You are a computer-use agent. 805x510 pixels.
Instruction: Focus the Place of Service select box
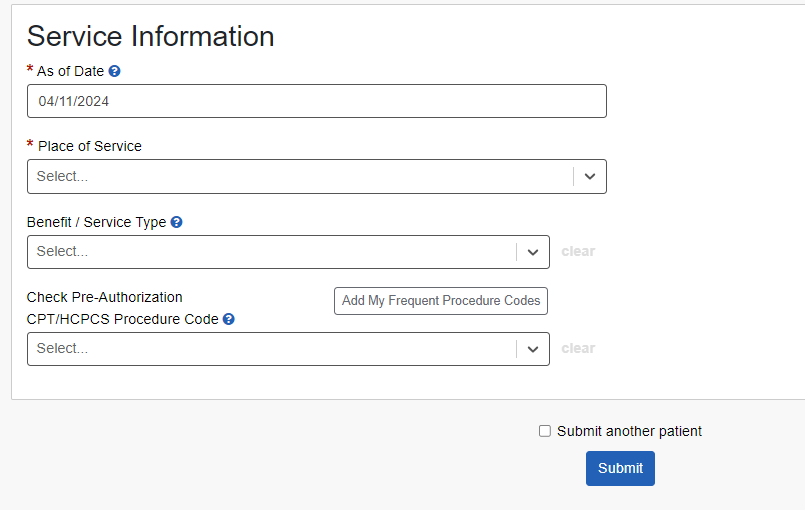pyautogui.click(x=300, y=176)
